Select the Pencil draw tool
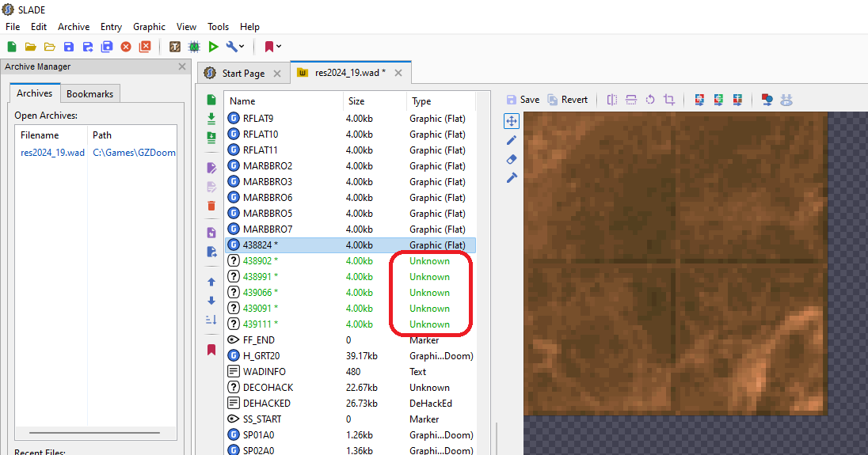Viewport: 868px width, 455px height. 512,140
